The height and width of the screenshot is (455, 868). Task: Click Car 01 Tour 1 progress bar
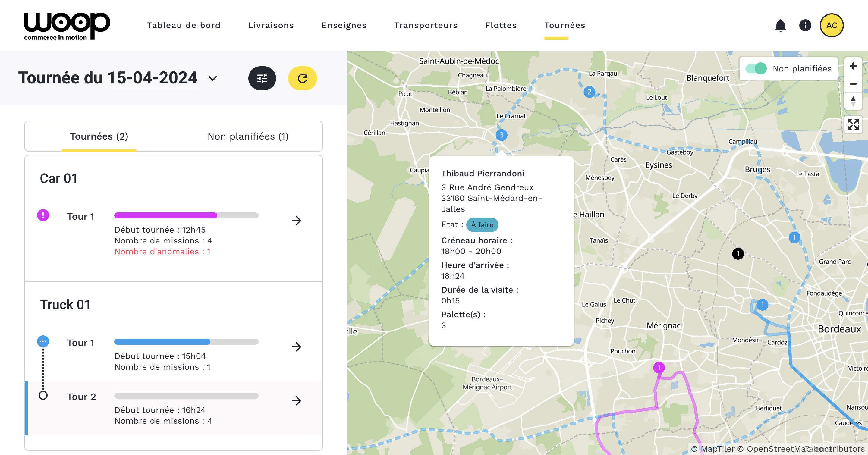coord(186,215)
